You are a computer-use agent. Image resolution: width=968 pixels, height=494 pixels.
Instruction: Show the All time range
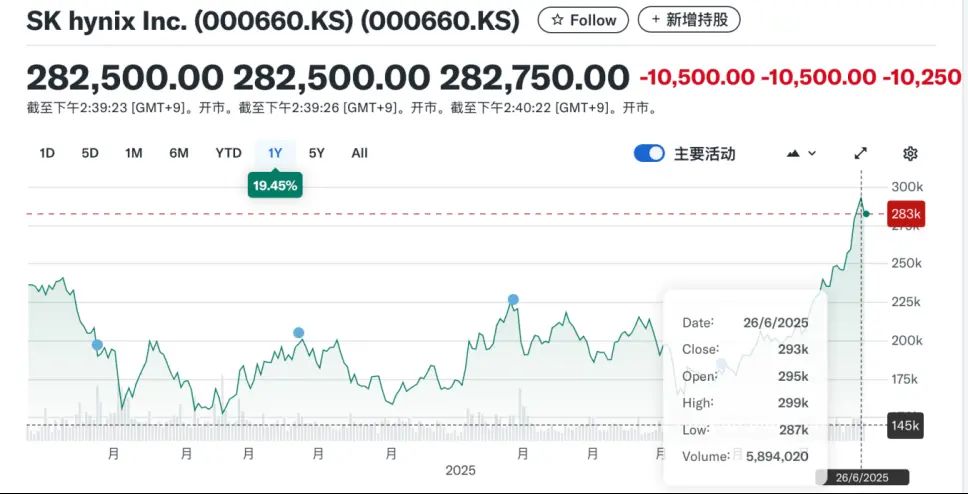359,153
